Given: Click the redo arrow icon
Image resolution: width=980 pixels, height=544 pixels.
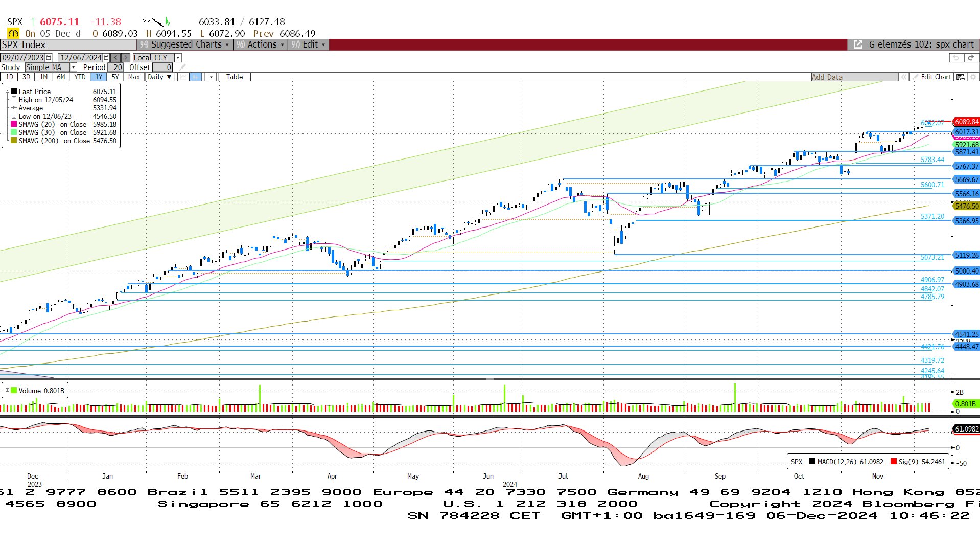Looking at the screenshot, I should pos(971,58).
